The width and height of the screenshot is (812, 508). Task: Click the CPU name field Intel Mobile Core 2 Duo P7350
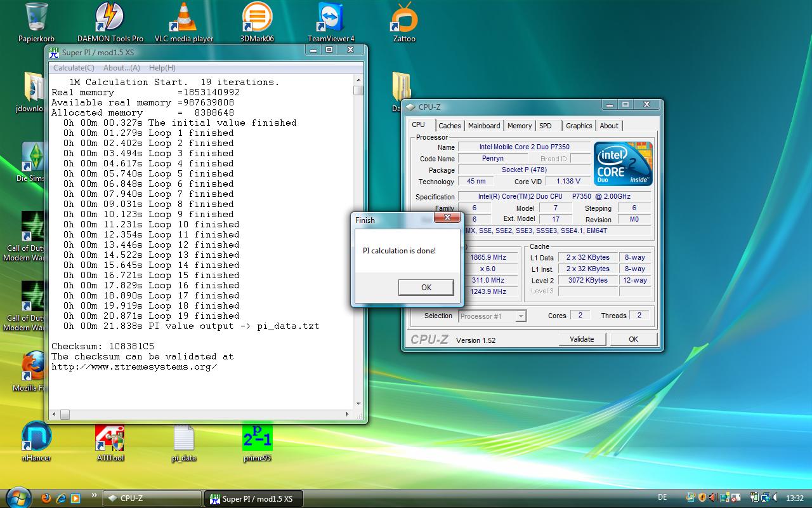524,147
